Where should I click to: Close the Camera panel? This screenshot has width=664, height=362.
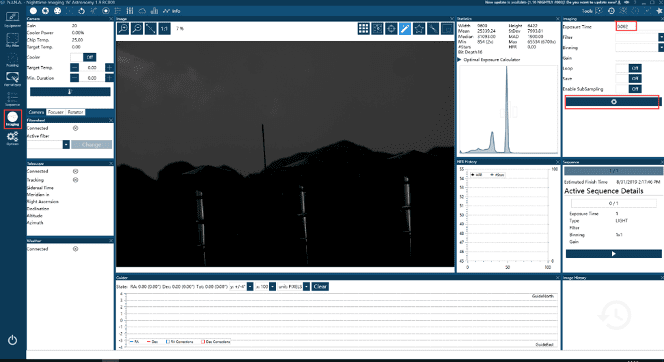point(111,19)
